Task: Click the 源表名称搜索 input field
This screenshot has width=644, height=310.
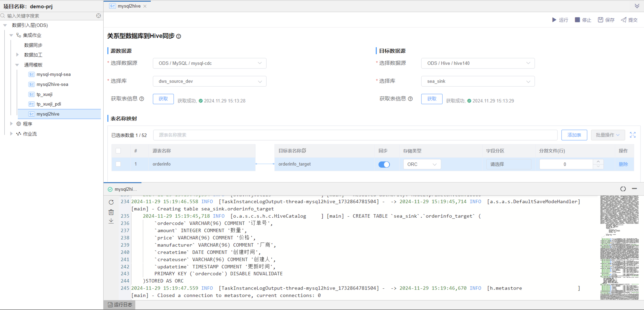Action: tap(355, 135)
